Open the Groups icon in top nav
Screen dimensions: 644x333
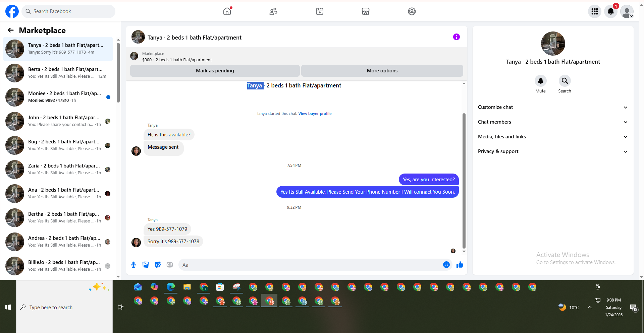click(x=412, y=11)
